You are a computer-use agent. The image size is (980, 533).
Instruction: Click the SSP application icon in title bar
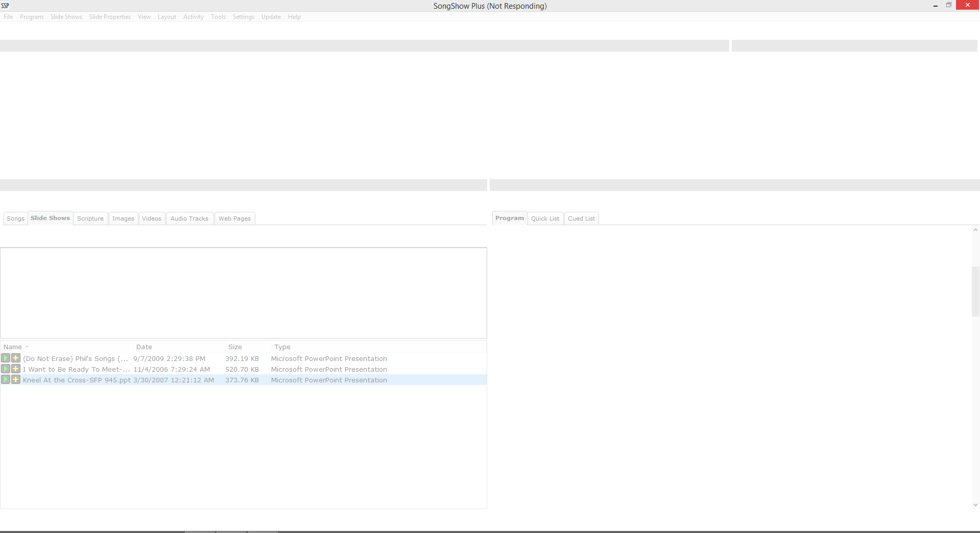pyautogui.click(x=5, y=6)
